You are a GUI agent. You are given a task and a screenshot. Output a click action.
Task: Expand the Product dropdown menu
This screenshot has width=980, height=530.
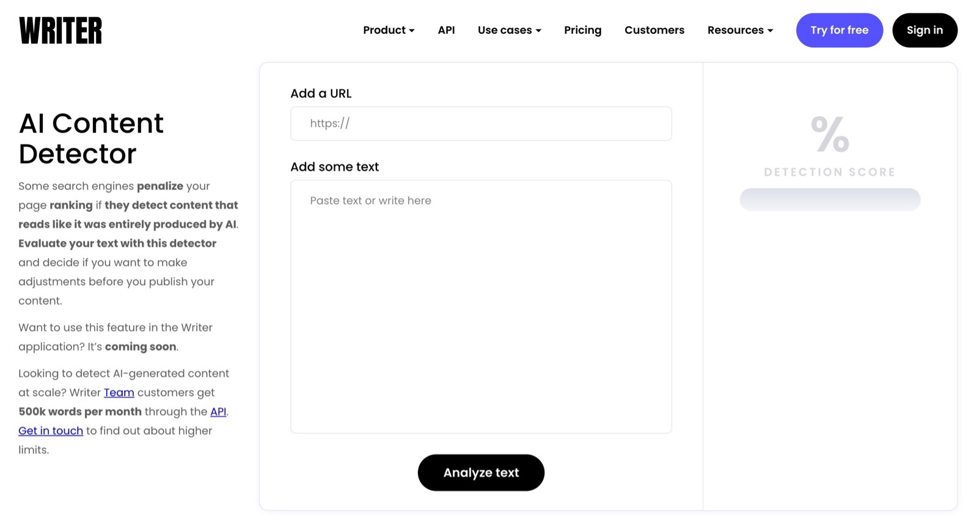389,30
